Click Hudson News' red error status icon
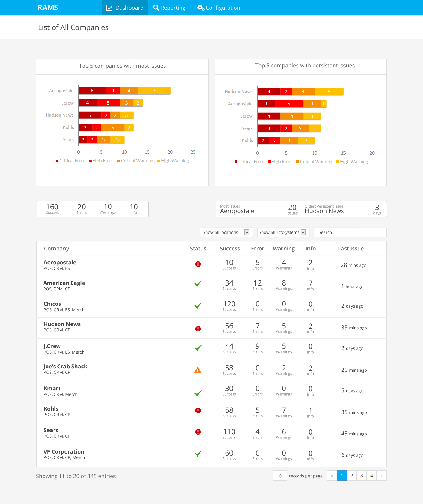423x504 pixels. coord(198,329)
